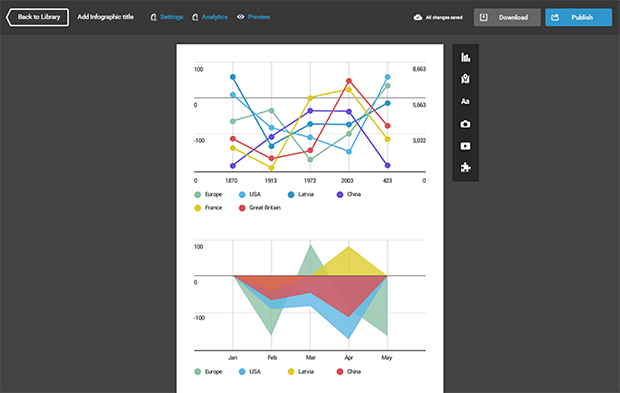Click the 8,663 right axis value

point(419,69)
